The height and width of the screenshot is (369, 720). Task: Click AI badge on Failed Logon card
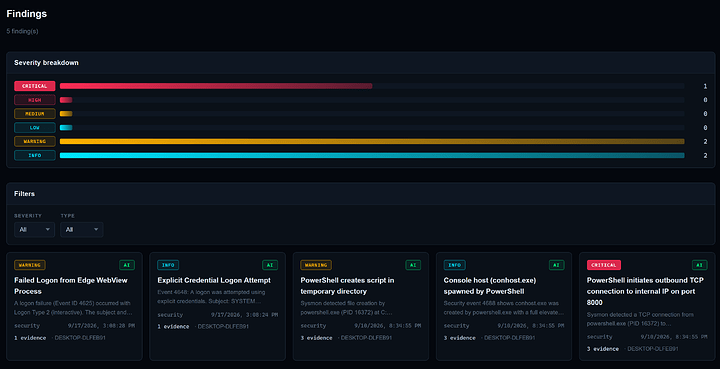point(127,265)
